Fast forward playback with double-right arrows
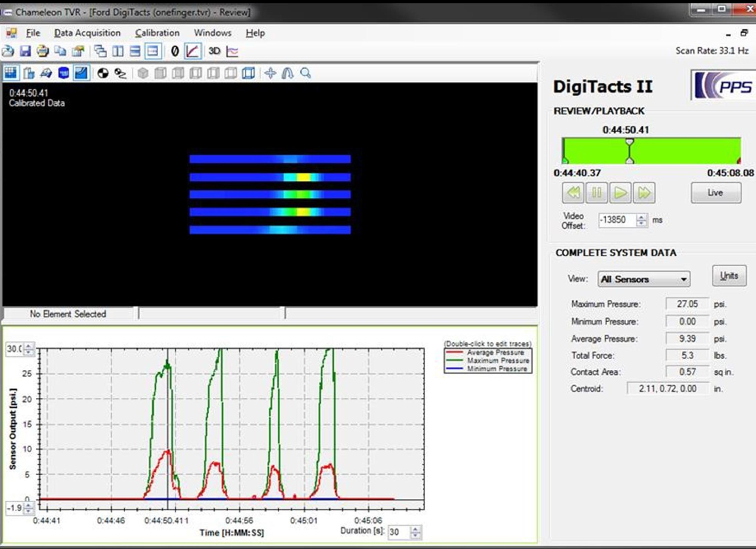Screen dimensions: 756x549 click(644, 193)
